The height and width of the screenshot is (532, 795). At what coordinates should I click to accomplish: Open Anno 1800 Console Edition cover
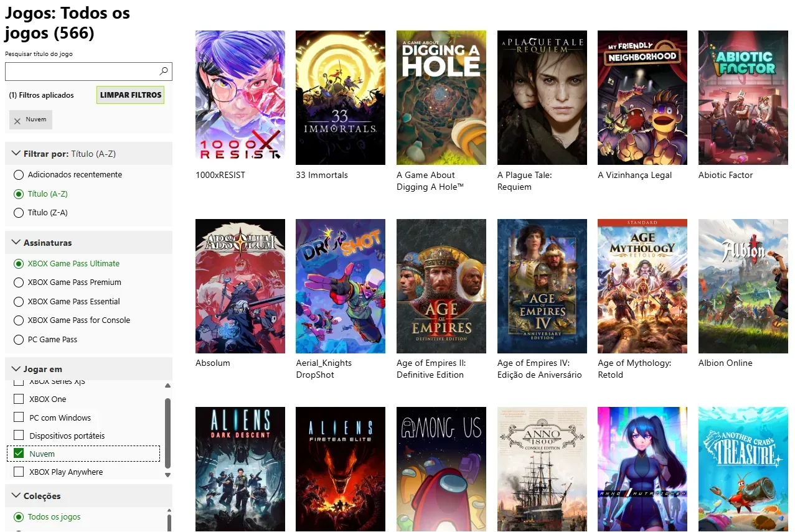[542, 469]
